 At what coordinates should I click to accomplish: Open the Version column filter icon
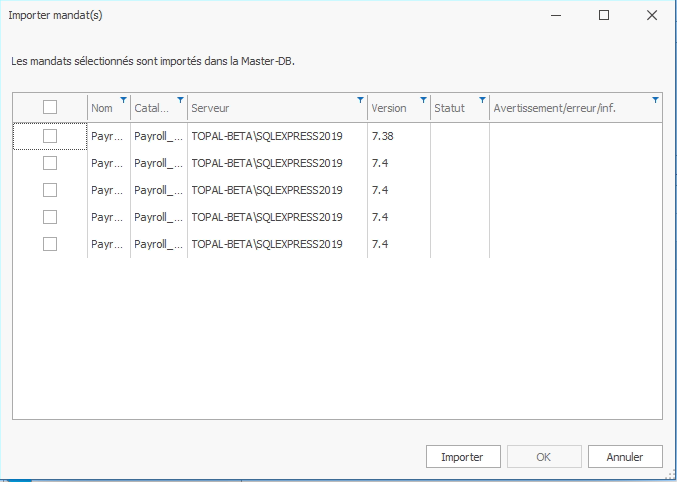[x=423, y=100]
